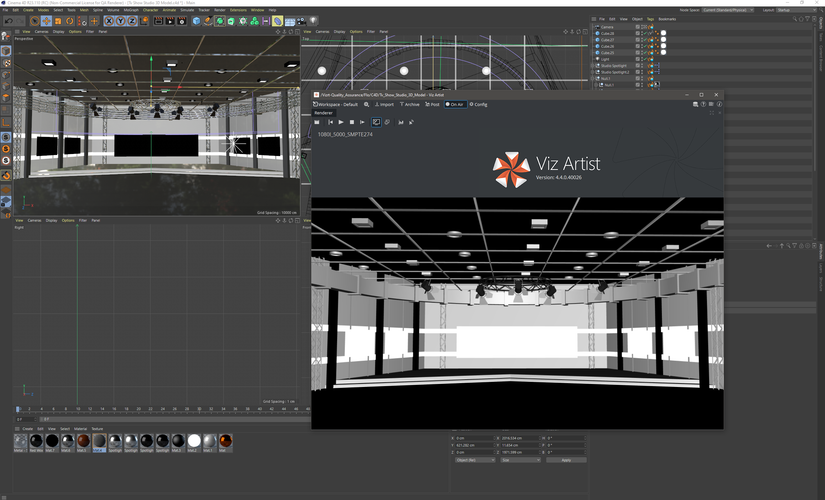Click Import button in Viz Artist
The width and height of the screenshot is (825, 500).
coord(384,104)
